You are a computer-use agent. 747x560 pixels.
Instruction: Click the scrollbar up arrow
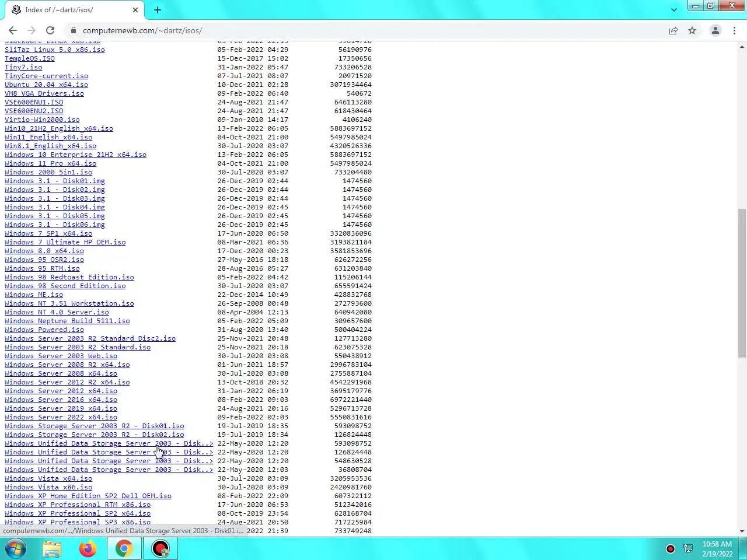point(742,45)
